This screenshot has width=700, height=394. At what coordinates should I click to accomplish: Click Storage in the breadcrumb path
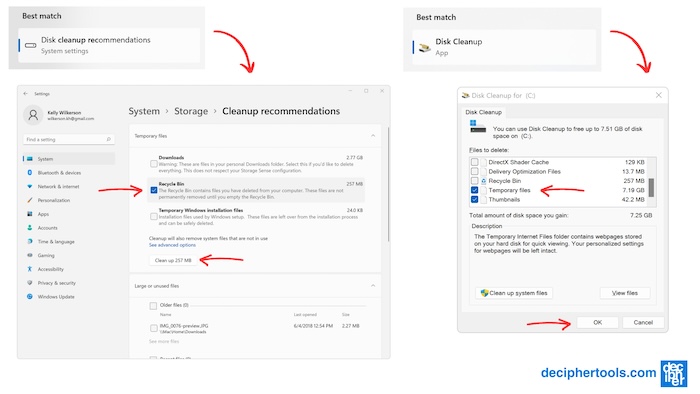click(x=191, y=111)
